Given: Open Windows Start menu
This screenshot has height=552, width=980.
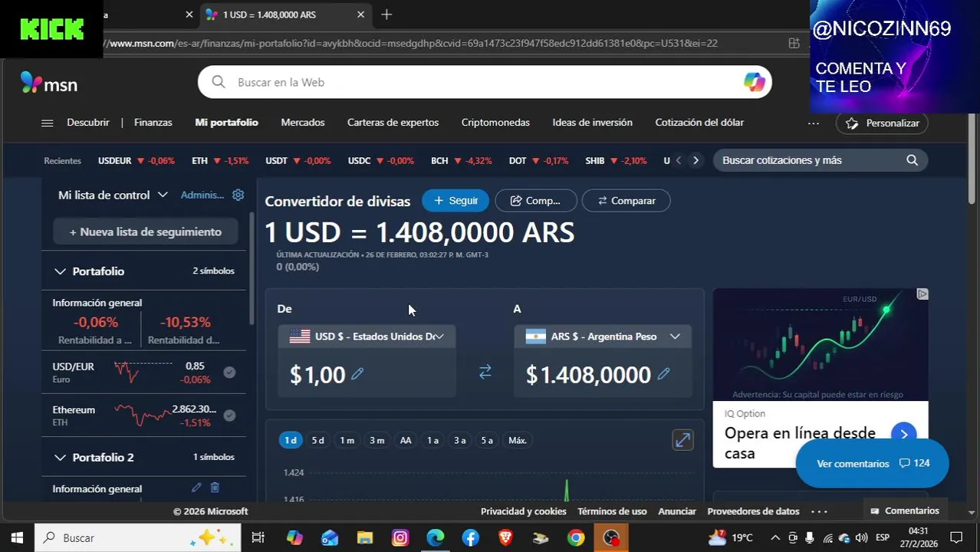Looking at the screenshot, I should (x=17, y=537).
